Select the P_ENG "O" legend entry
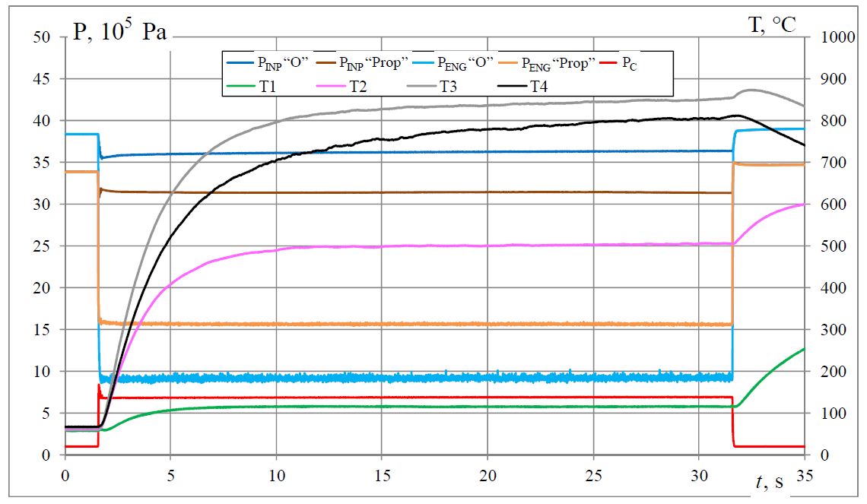This screenshot has width=867, height=504. pos(470,63)
